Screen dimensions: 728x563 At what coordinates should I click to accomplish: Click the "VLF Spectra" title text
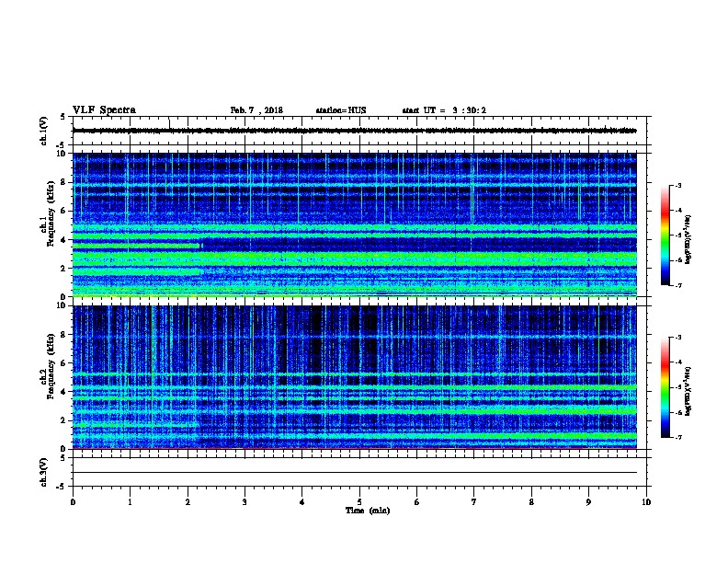(x=104, y=110)
